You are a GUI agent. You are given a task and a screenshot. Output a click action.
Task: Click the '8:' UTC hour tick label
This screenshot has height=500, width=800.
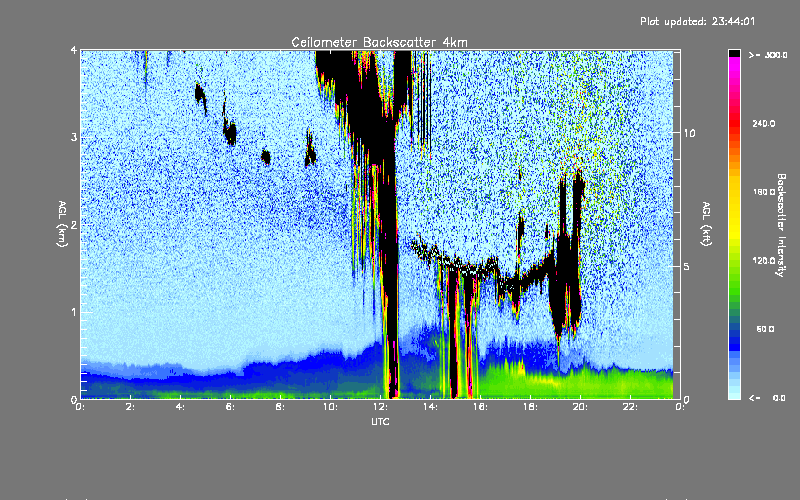pyautogui.click(x=281, y=407)
